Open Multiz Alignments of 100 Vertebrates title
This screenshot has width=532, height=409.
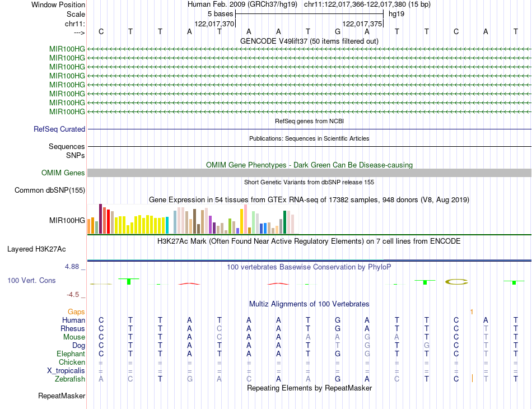(309, 304)
